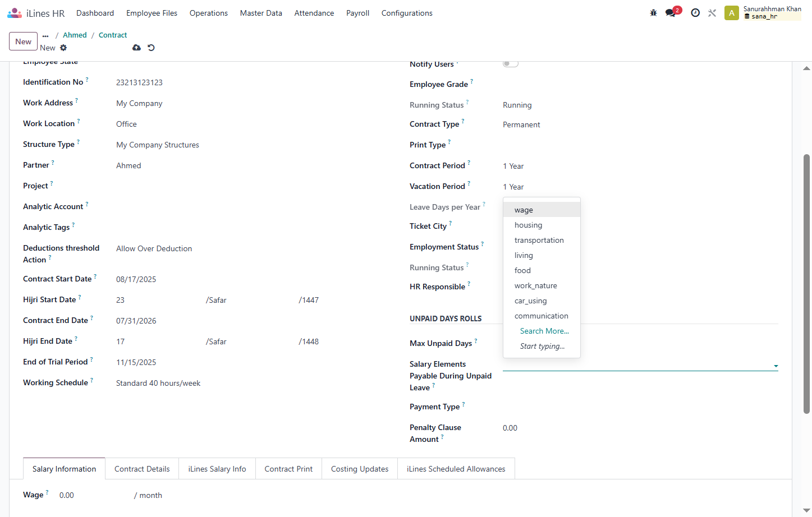Click the breadcrumb ellipsis icon
This screenshot has width=812, height=517.
click(x=45, y=35)
